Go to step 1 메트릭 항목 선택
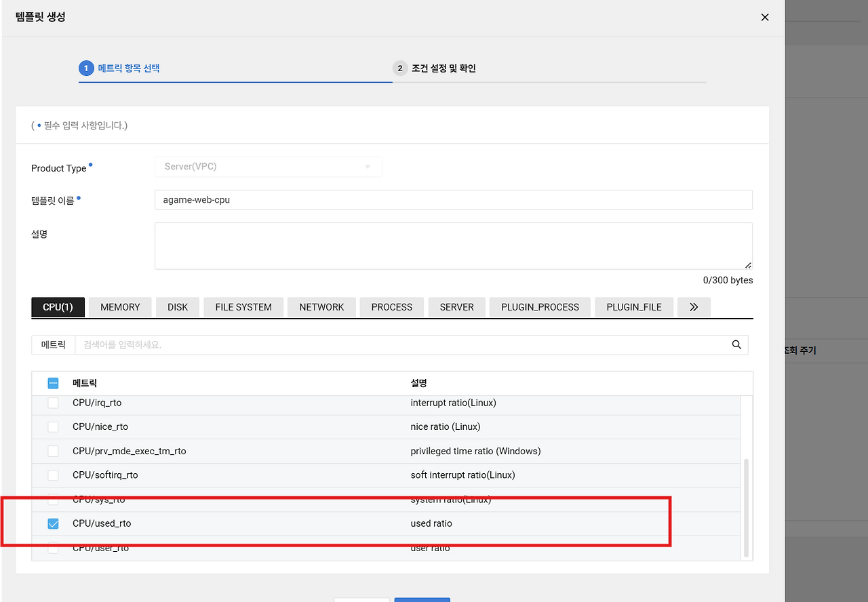Screen dimensions: 868x602 point(119,68)
